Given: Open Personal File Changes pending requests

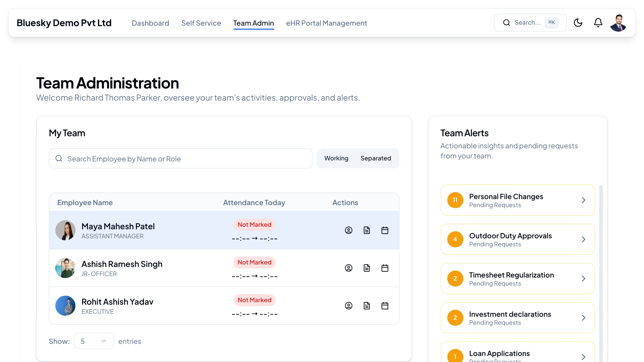Looking at the screenshot, I should [x=518, y=200].
